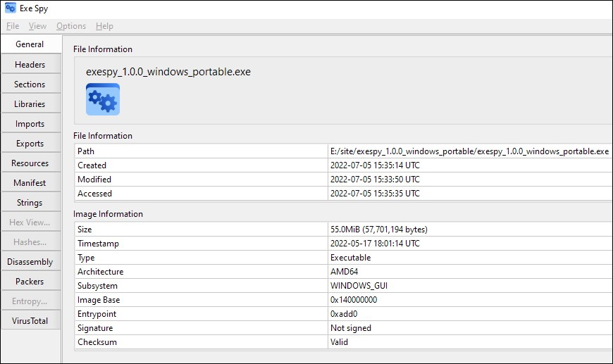Open the Help menu
Viewport: 613px width, 364px height.
[x=104, y=26]
